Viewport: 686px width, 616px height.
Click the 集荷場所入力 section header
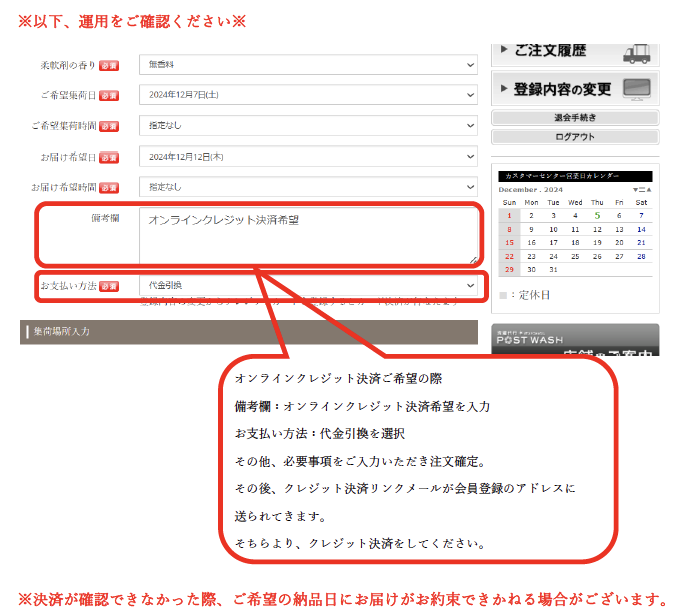coord(249,332)
